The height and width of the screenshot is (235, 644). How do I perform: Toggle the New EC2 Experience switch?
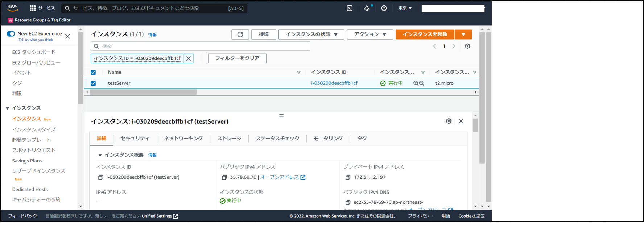coord(11,34)
